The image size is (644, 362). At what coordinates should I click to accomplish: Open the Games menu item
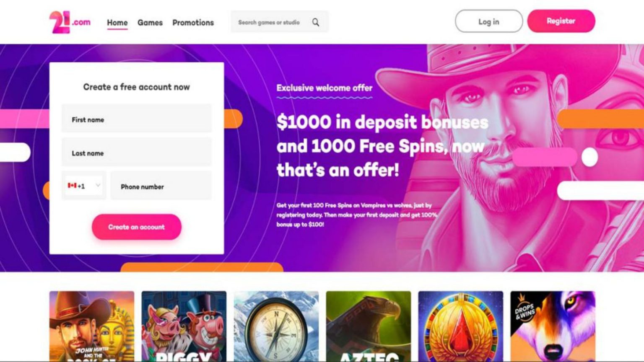150,23
